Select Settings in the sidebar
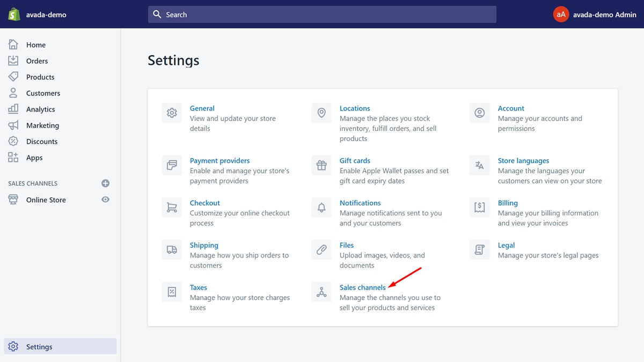The image size is (644, 362). pyautogui.click(x=39, y=346)
